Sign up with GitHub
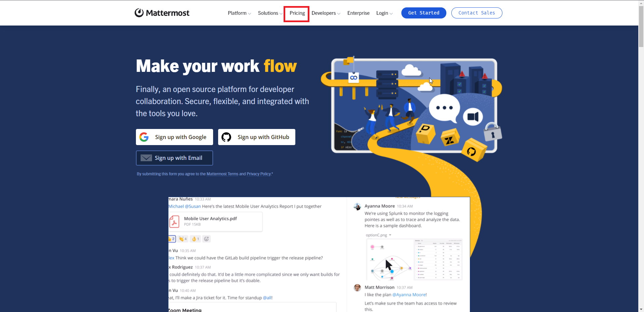The image size is (644, 312). [256, 137]
